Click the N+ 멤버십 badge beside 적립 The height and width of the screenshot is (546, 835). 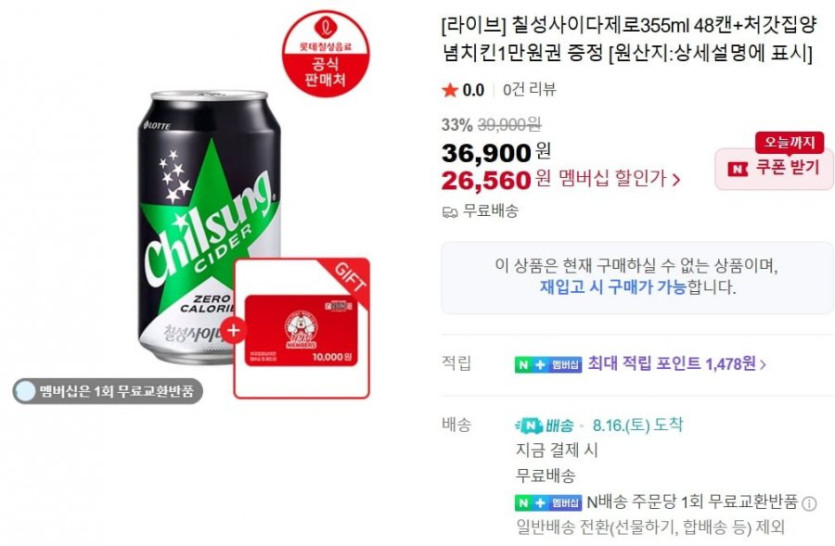pyautogui.click(x=548, y=364)
